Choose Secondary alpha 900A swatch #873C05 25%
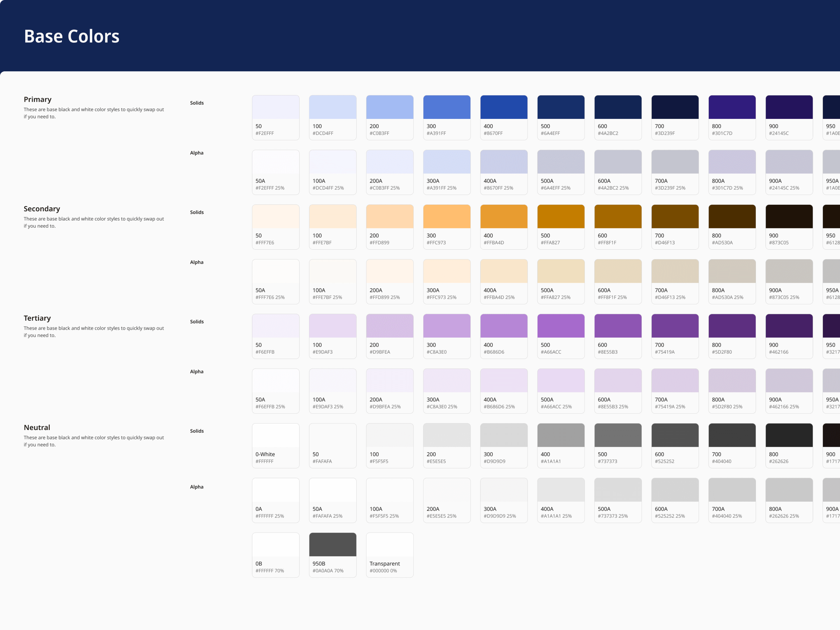This screenshot has height=630, width=840. point(789,282)
